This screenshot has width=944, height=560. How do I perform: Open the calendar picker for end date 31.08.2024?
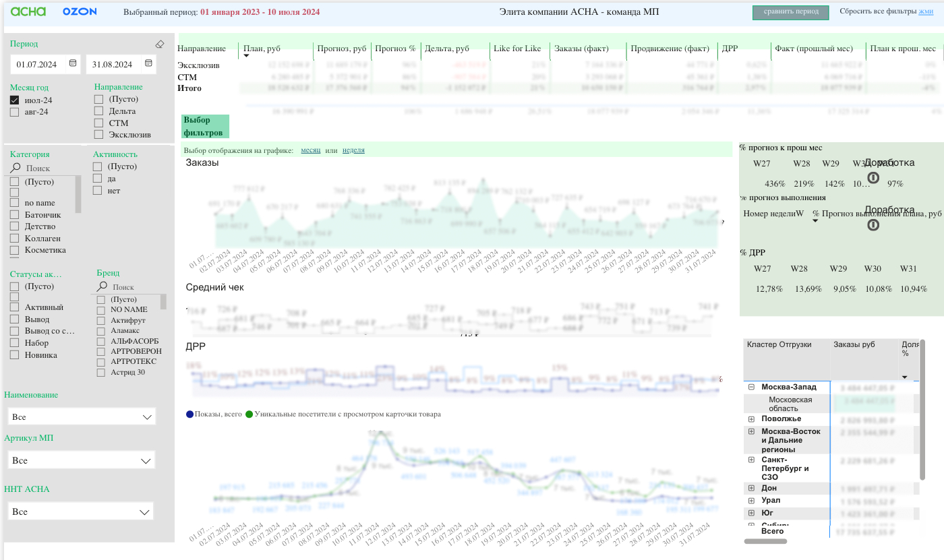click(148, 64)
